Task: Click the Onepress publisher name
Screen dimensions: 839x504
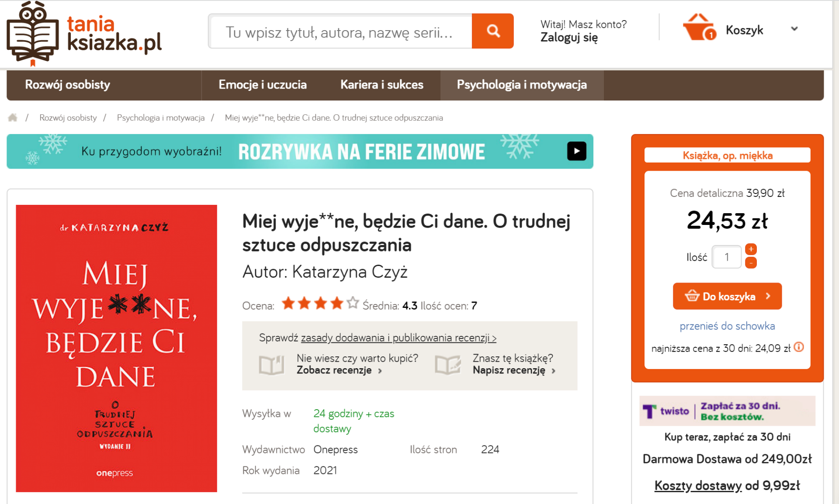Action: 336,450
